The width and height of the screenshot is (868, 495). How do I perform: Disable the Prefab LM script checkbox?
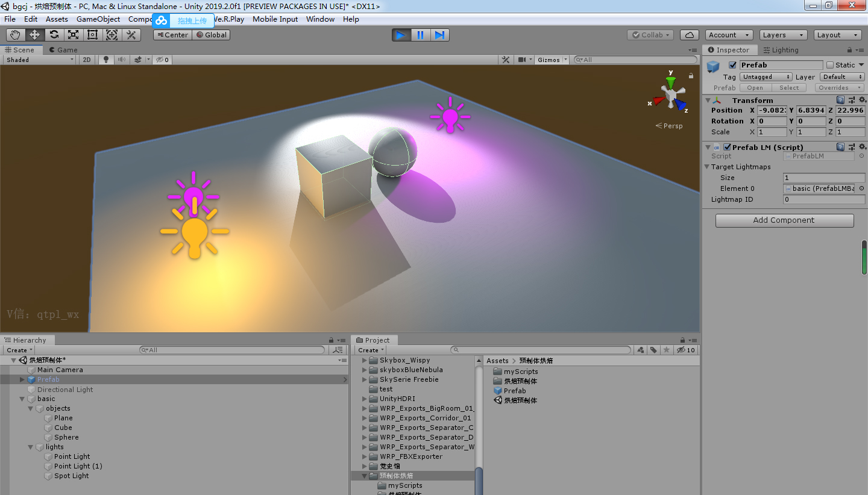click(x=727, y=146)
